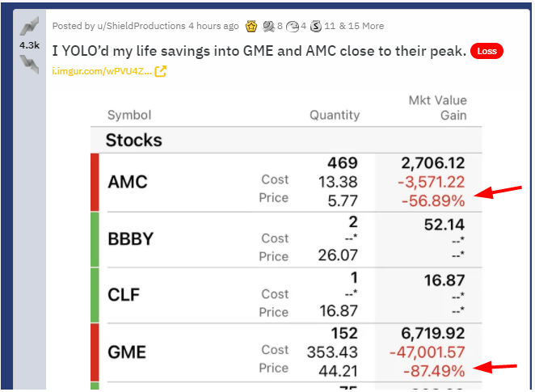Click the award icon showing 4

pos(293,27)
